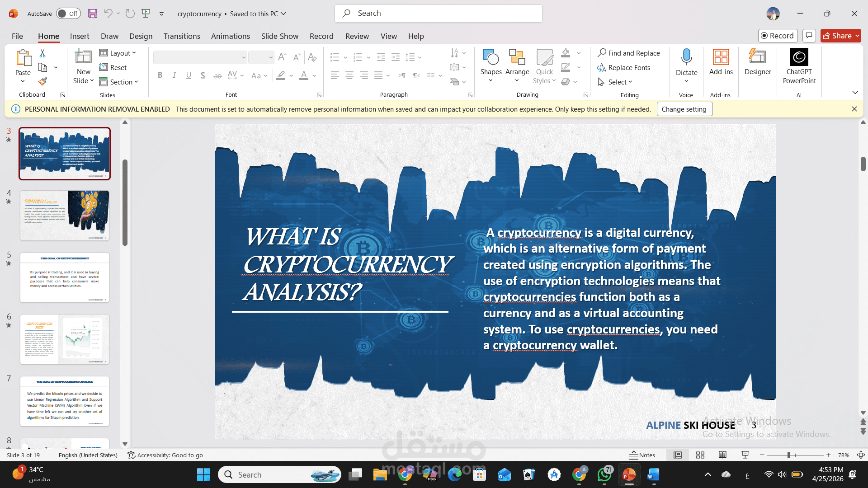Viewport: 868px width, 488px height.
Task: Open the comments pane icon
Action: tap(809, 36)
